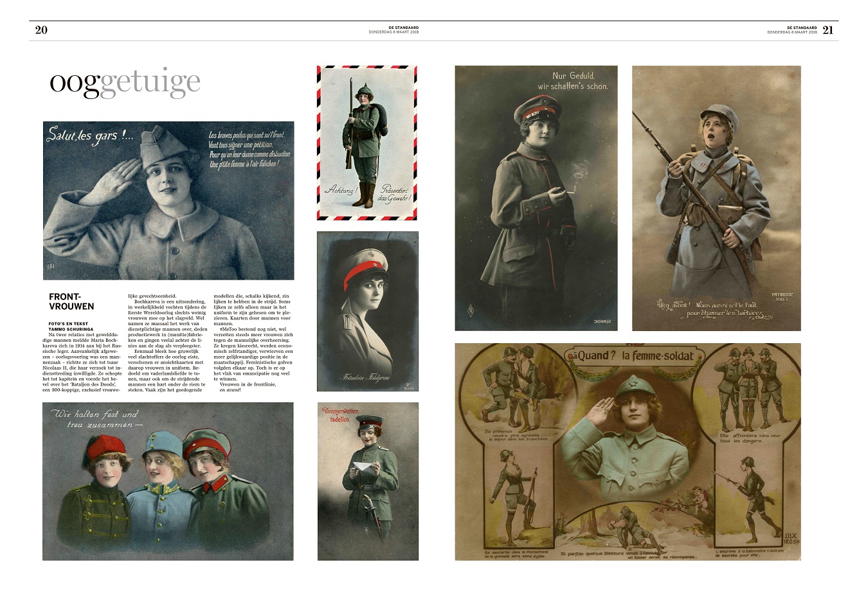This screenshot has height=608, width=868.
Task: Select the 'Achtung! Präsentirt das Gewehr' postcard
Action: (x=368, y=143)
